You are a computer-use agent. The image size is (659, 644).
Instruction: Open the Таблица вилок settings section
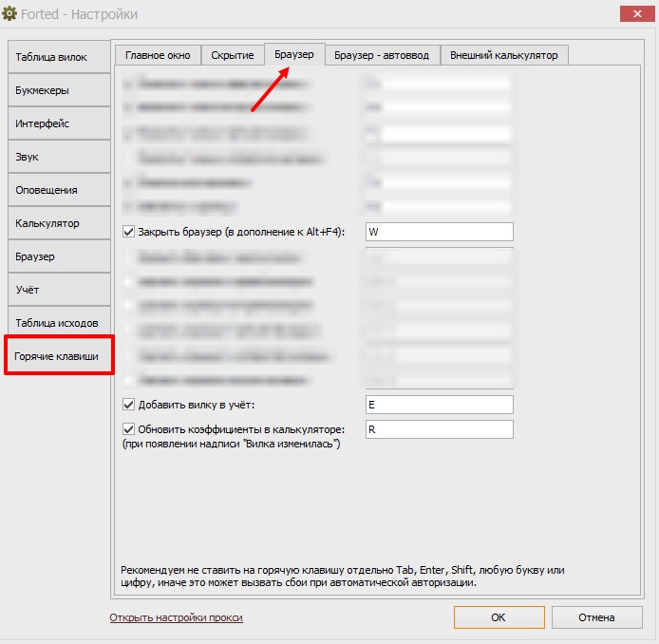pos(59,57)
